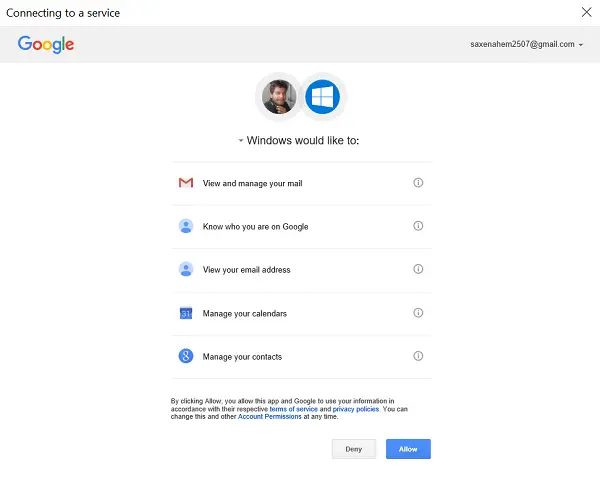Viewport: 600px width, 478px height.
Task: Click the Allow button
Action: 408,449
